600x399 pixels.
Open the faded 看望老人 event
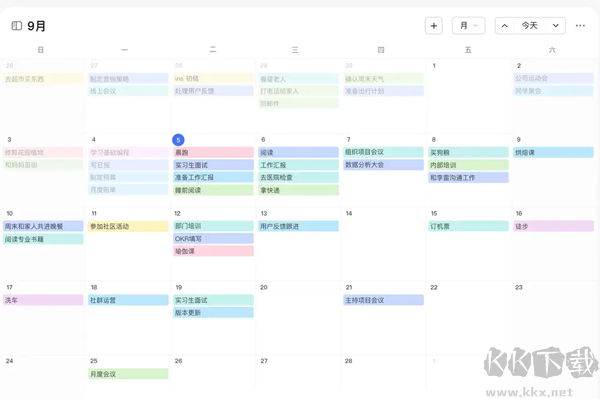click(x=298, y=79)
